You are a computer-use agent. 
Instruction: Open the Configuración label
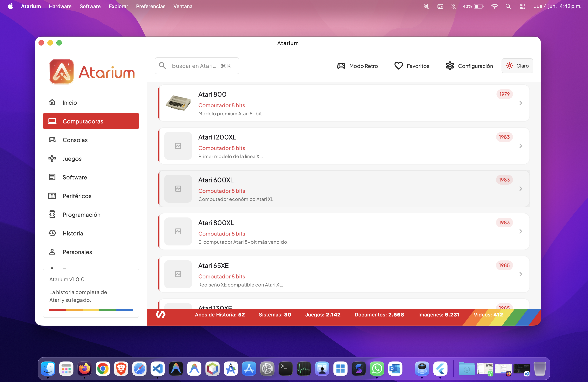click(475, 66)
